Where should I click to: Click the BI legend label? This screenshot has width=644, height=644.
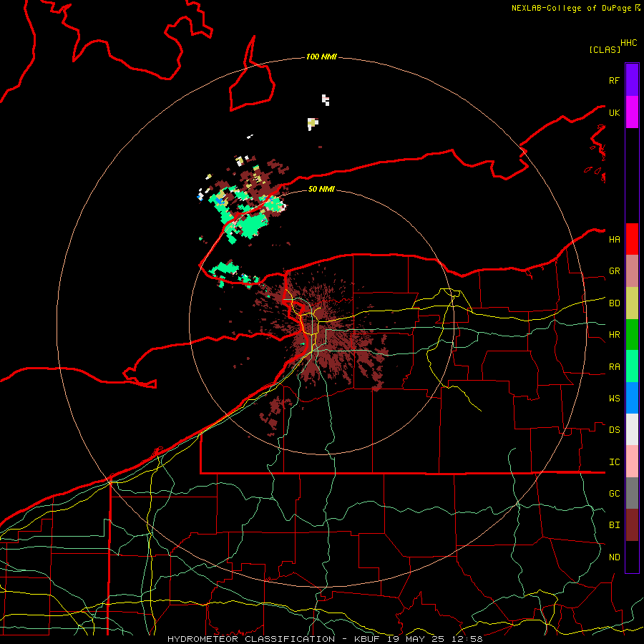pos(615,525)
